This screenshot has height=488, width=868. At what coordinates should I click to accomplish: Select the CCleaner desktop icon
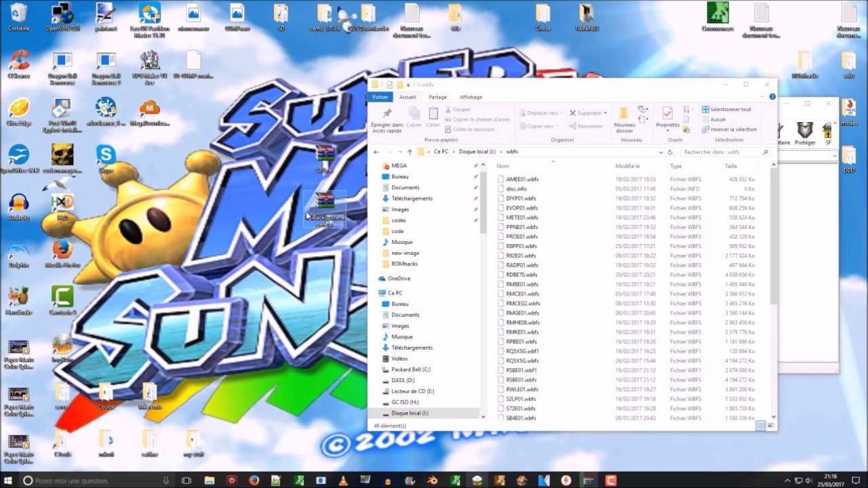18,65
